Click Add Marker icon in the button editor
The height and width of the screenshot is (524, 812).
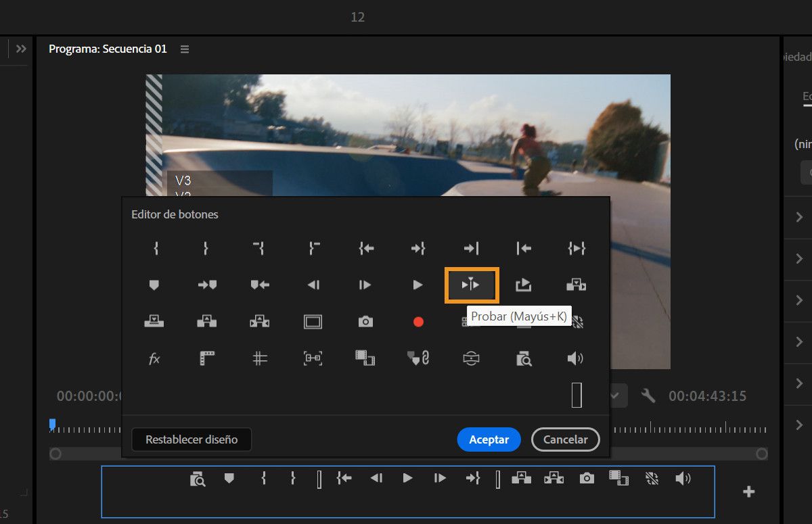(154, 285)
